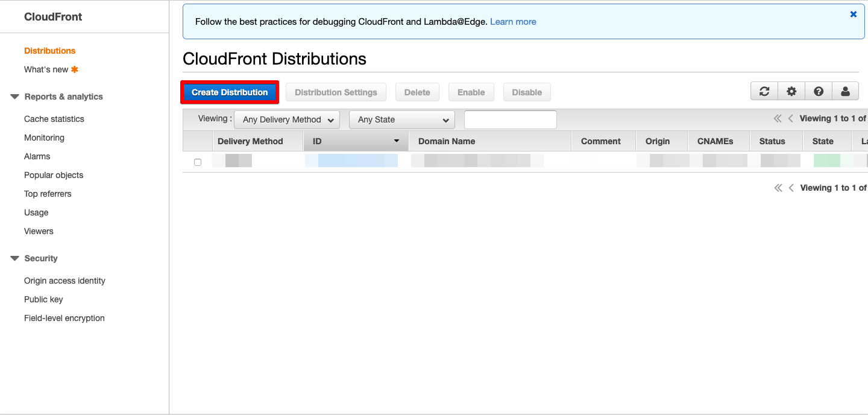Viewport: 868px width, 420px height.
Task: Open the Distributions page
Action: 49,51
